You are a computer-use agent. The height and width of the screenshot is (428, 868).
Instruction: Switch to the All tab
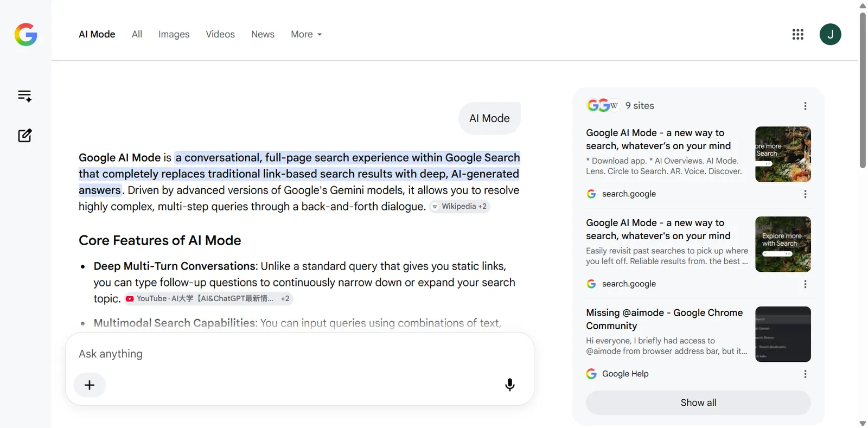click(x=137, y=34)
